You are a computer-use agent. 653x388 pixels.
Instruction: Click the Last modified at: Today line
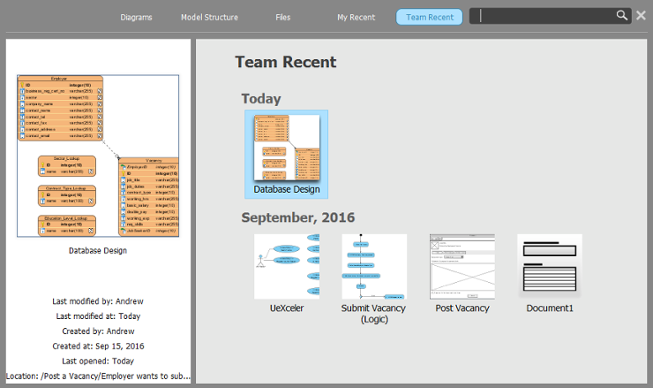(x=98, y=316)
